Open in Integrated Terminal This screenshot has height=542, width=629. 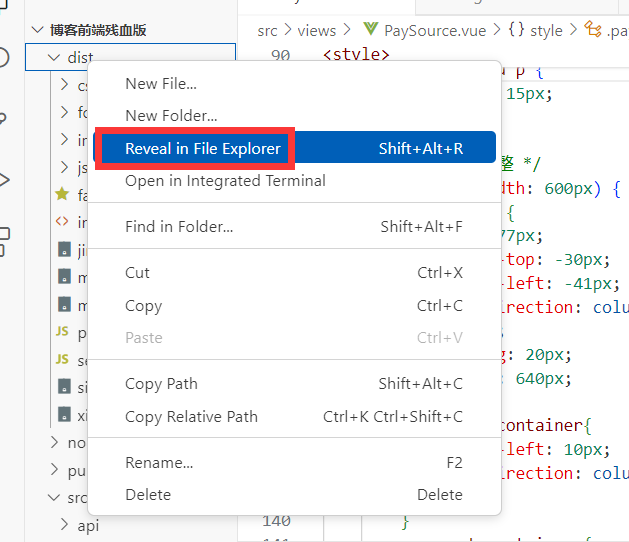click(294, 181)
